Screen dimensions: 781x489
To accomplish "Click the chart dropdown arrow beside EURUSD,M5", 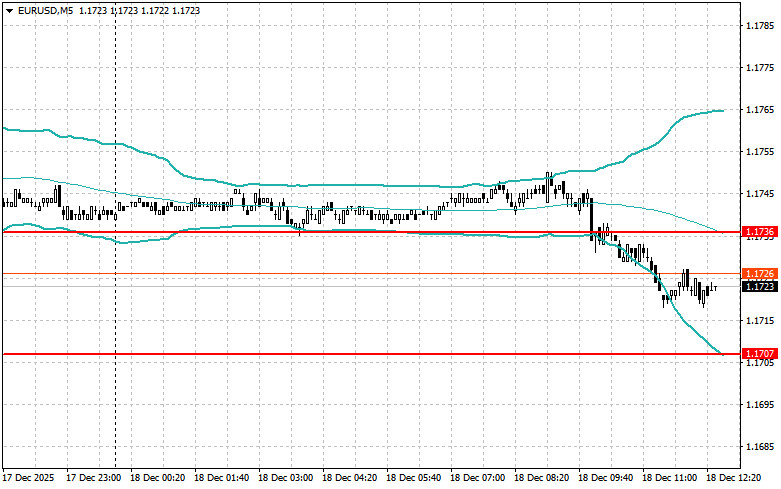I will 9,10.
